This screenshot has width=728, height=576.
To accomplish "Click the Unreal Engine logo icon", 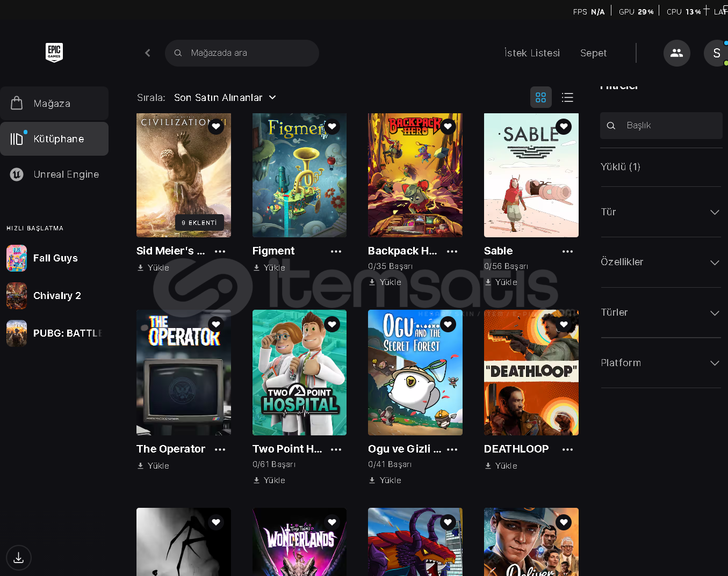I will tap(17, 174).
